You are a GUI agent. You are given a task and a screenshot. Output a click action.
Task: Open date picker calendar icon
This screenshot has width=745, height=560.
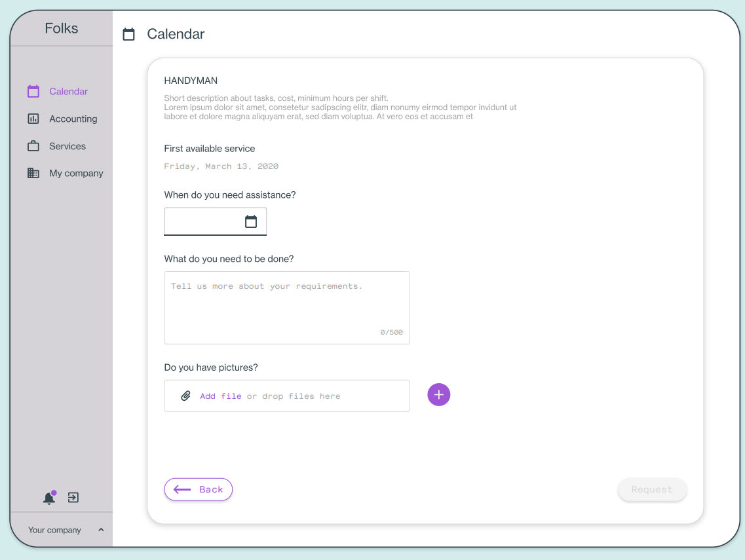coord(251,221)
